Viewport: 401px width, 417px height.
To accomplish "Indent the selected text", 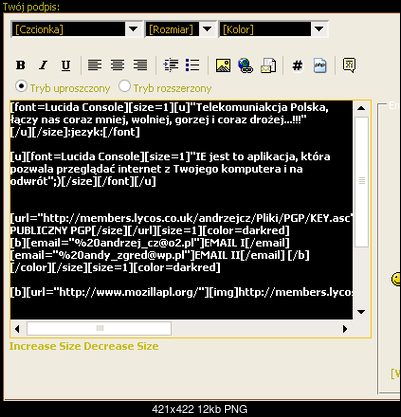I will (x=171, y=65).
